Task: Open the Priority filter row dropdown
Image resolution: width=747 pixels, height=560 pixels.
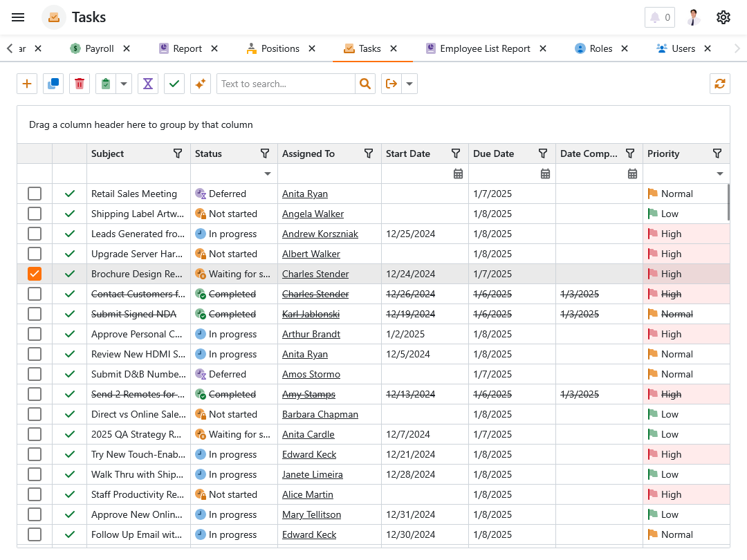Action: (x=720, y=174)
